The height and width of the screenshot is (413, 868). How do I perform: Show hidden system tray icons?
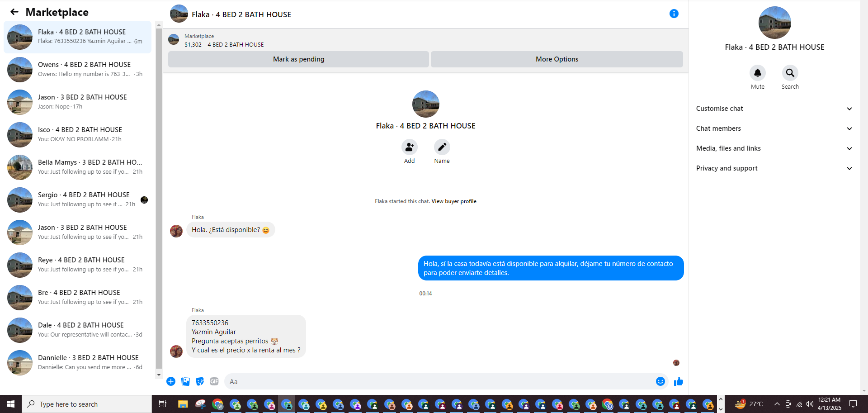777,404
